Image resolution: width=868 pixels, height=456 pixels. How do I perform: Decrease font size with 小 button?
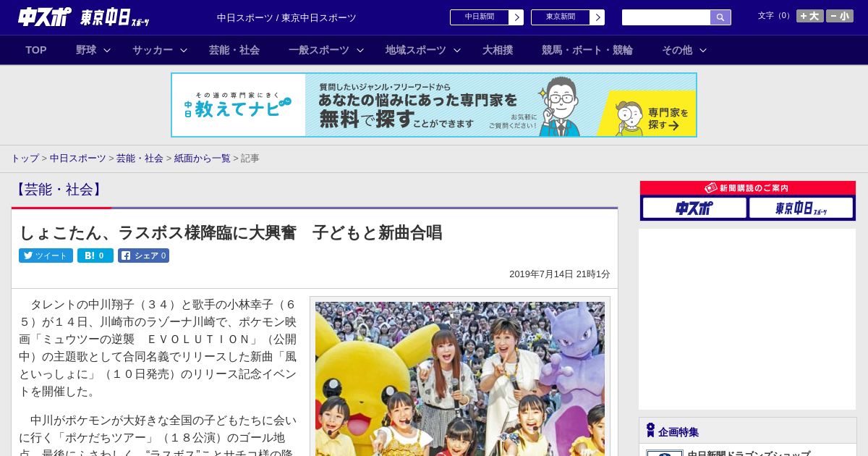coord(840,16)
